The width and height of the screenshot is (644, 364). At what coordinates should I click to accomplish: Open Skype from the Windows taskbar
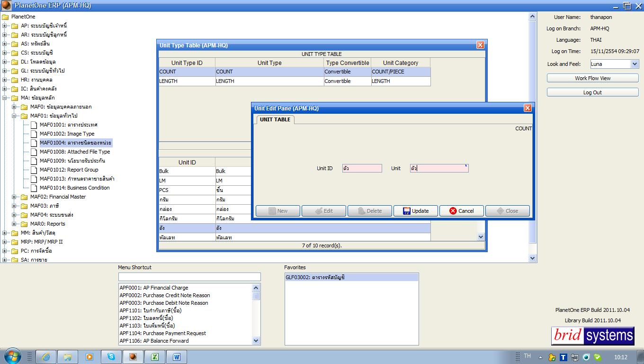point(111,357)
